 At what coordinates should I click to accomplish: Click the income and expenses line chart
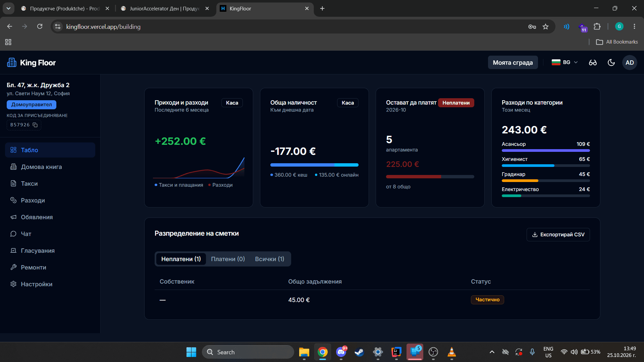point(199,168)
